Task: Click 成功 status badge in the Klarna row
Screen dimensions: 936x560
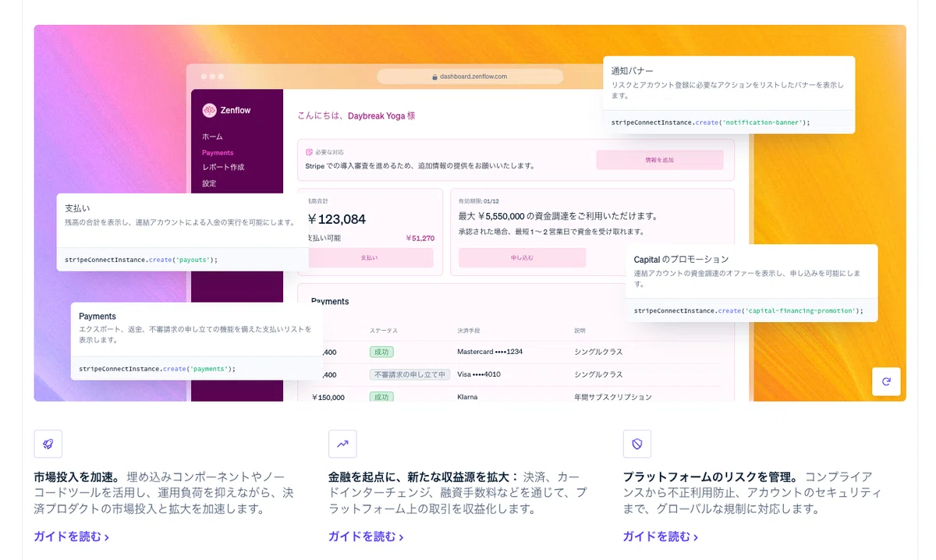Action: click(381, 397)
